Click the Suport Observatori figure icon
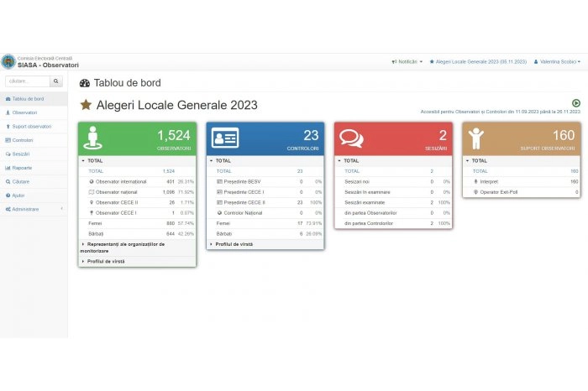 (x=476, y=138)
